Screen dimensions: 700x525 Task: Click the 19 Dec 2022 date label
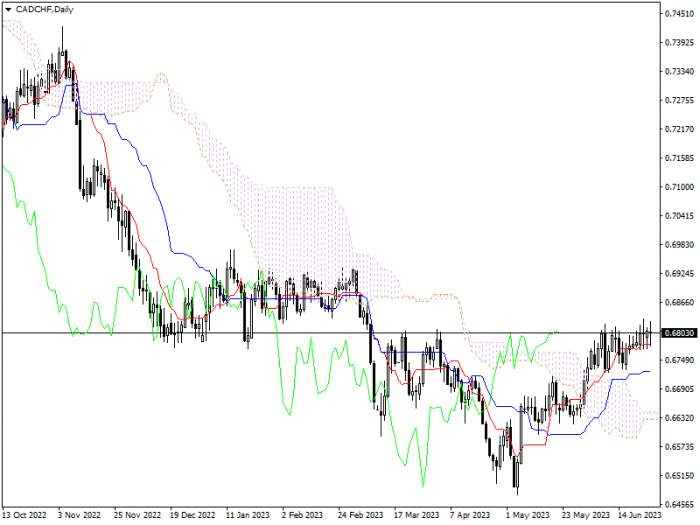tap(193, 515)
